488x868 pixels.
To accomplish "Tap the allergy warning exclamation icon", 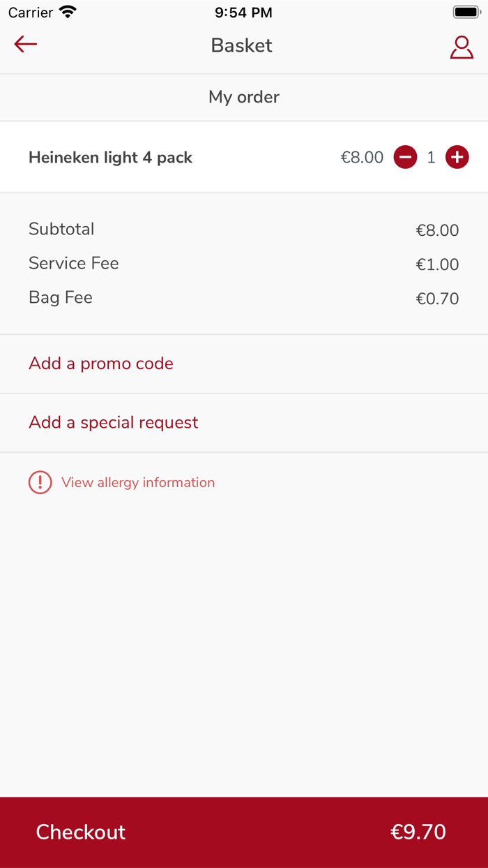I will tap(40, 482).
